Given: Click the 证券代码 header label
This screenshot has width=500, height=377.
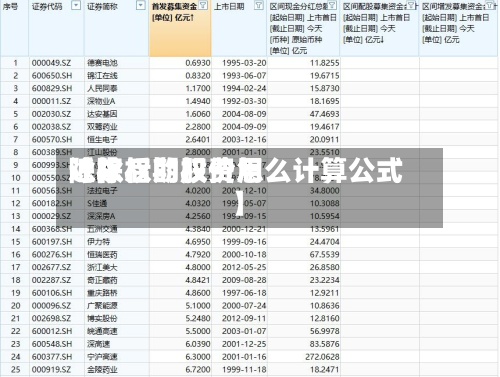Looking at the screenshot, I should [47, 6].
